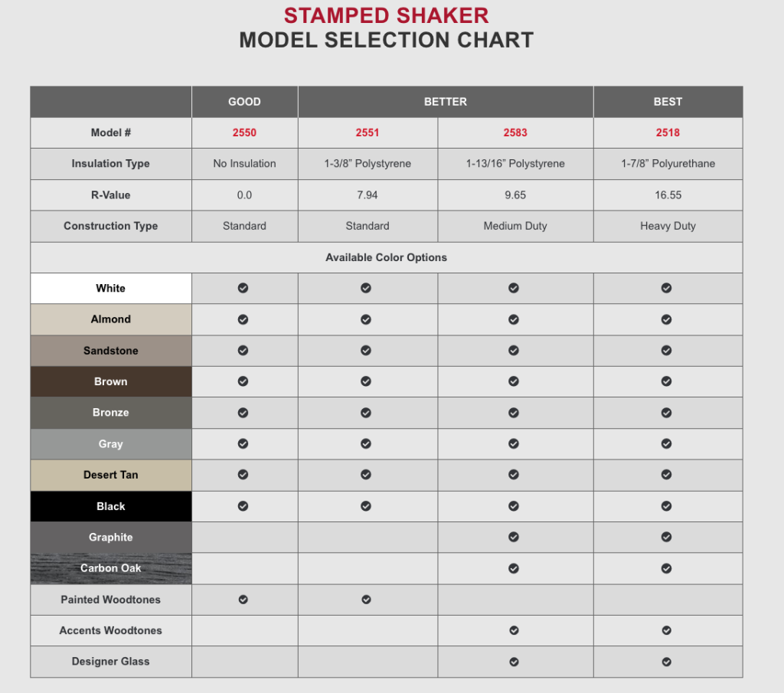This screenshot has height=693, width=784.
Task: Select model number 2583
Action: pos(515,132)
